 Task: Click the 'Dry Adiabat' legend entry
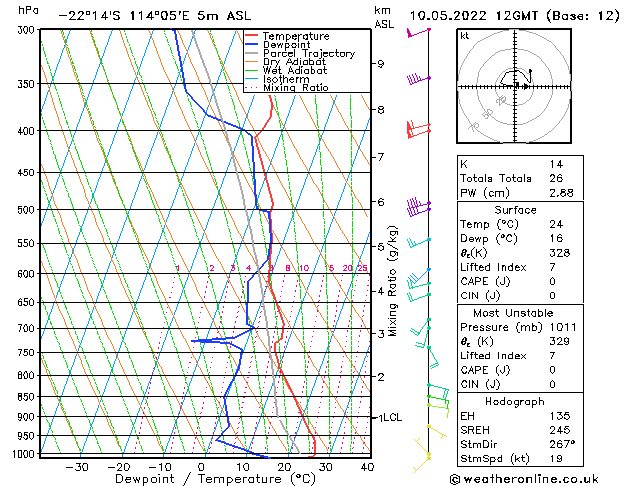pyautogui.click(x=294, y=62)
